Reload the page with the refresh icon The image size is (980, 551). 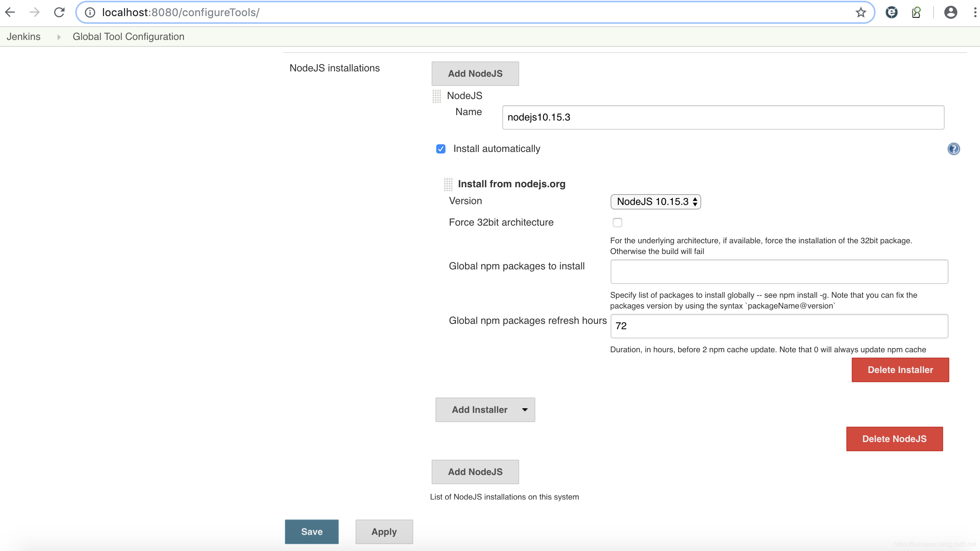point(59,12)
